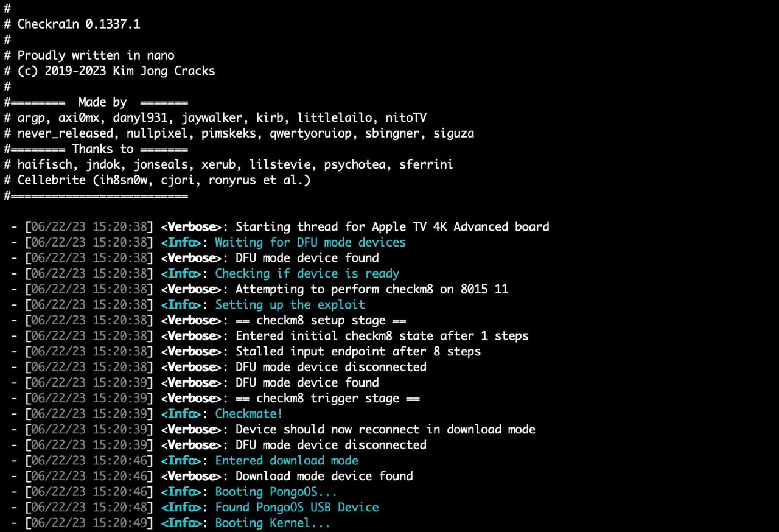
Task: Click "Setting up the exploit" info message
Action: pyautogui.click(x=290, y=305)
